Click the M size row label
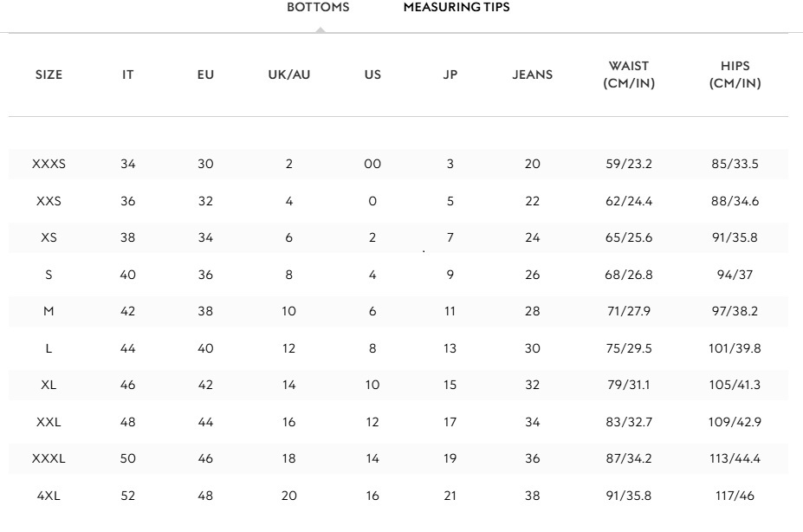 tap(49, 312)
